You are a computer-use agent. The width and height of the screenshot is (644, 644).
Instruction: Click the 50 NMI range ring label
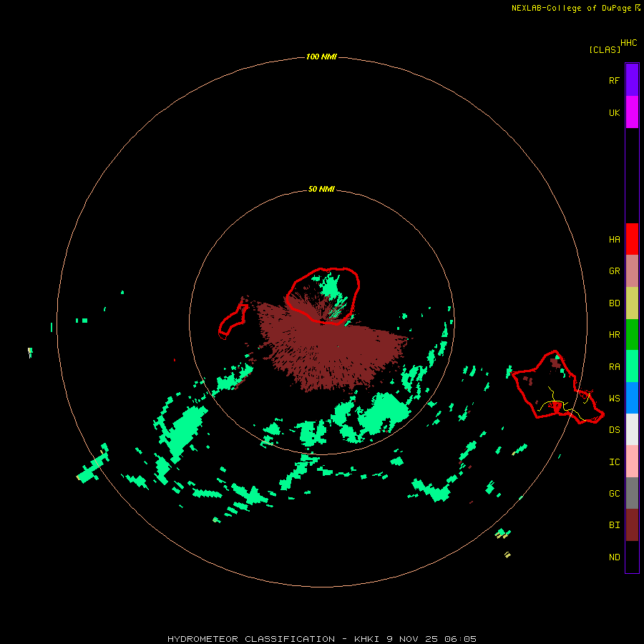(321, 190)
